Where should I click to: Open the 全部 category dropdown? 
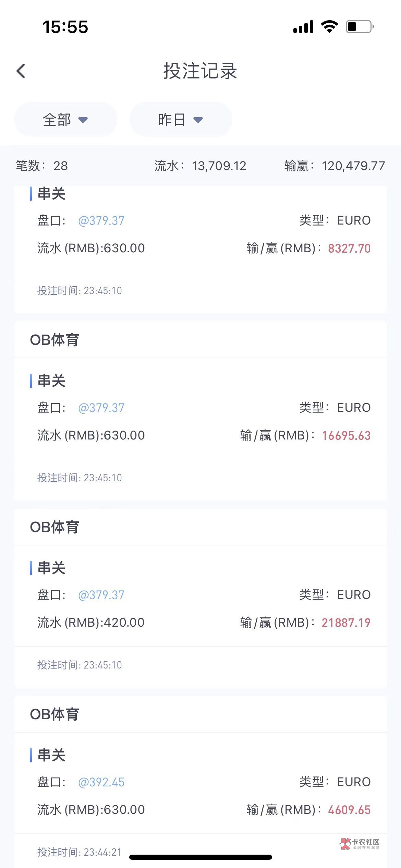[x=65, y=120]
